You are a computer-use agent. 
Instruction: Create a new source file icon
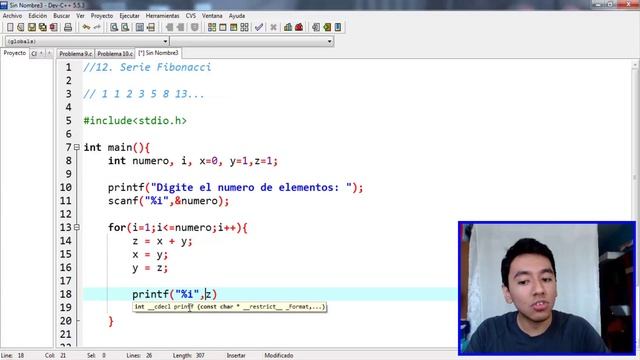tap(10, 27)
